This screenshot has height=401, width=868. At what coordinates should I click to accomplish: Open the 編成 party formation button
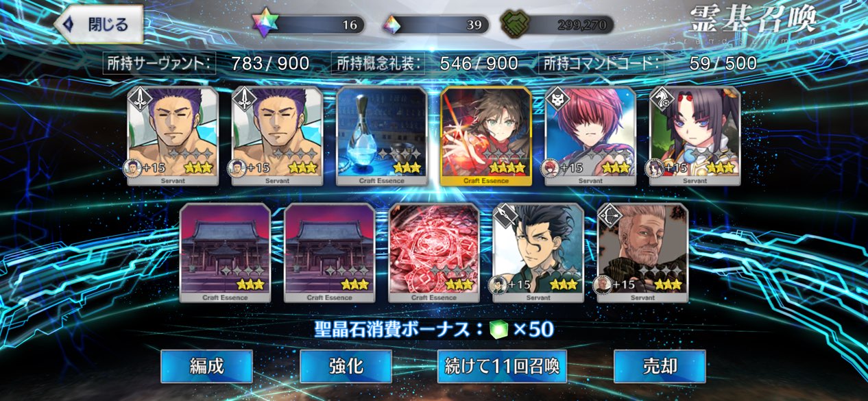click(x=206, y=366)
